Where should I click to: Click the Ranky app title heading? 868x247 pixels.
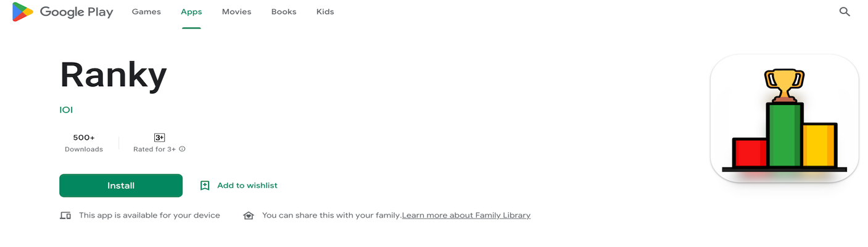(114, 76)
